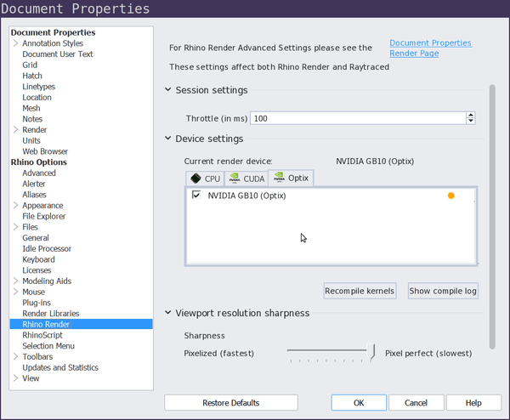Image resolution: width=510 pixels, height=420 pixels.
Task: Select Render Libraries in the options tree
Action: click(51, 313)
